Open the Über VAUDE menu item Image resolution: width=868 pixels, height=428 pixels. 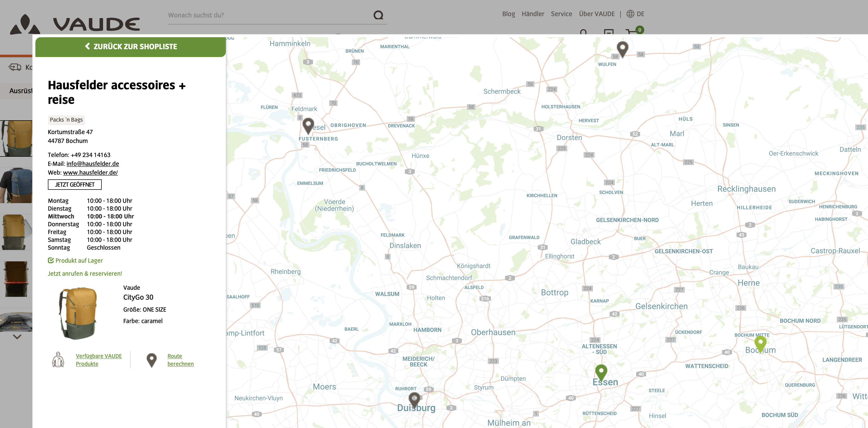597,14
